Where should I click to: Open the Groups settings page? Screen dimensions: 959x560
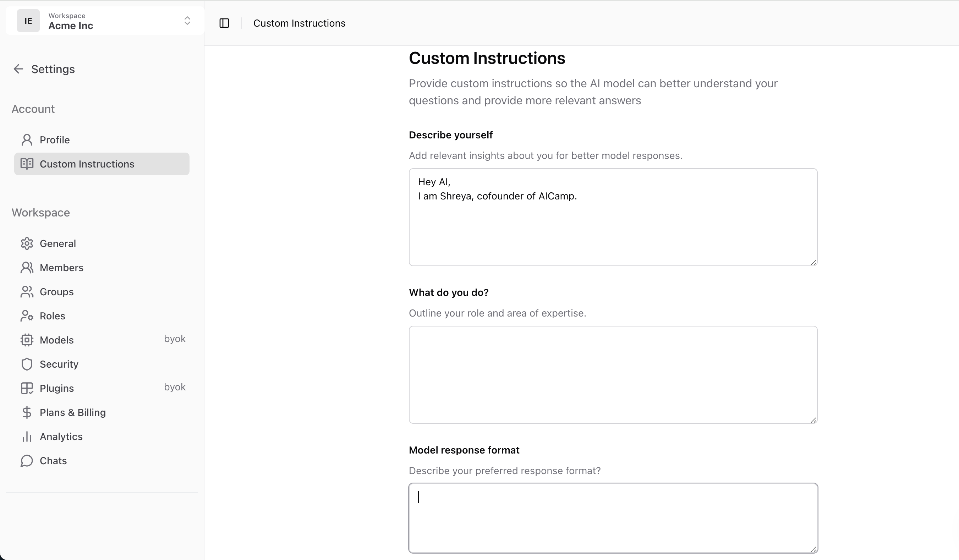tap(57, 292)
